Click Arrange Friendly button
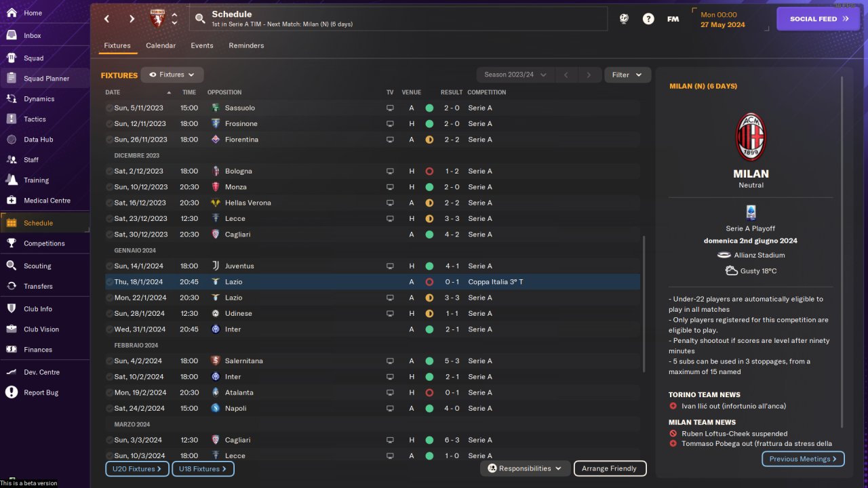868x488 pixels. click(x=610, y=468)
